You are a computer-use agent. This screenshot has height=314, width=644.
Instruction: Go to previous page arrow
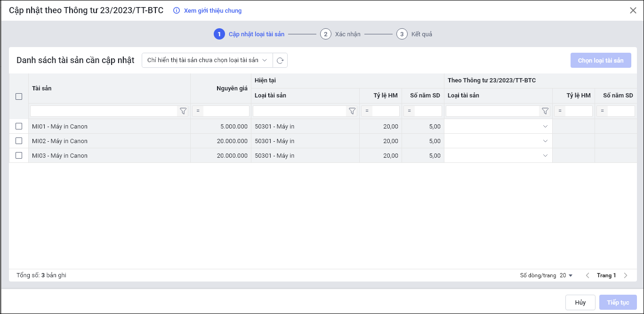588,275
